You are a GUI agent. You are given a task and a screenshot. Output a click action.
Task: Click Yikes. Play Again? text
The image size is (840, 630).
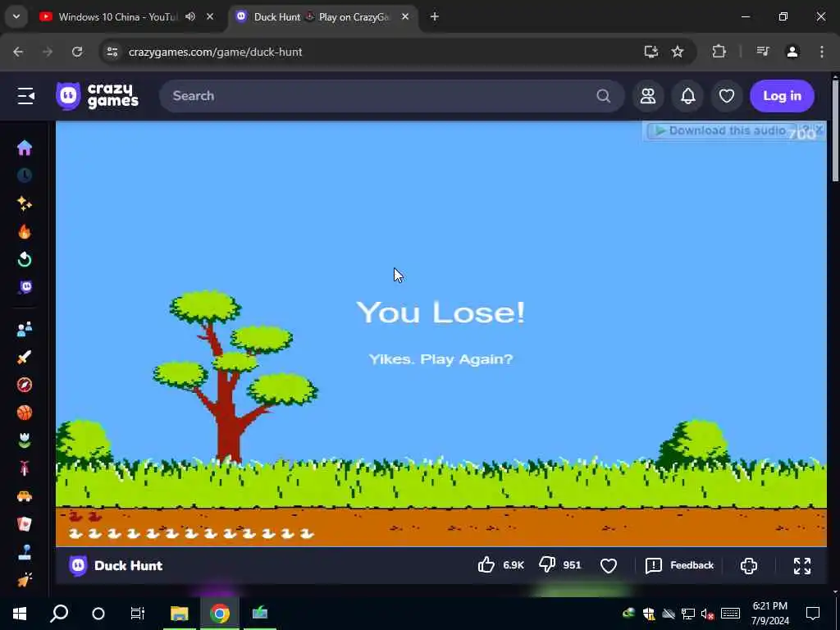pos(441,359)
